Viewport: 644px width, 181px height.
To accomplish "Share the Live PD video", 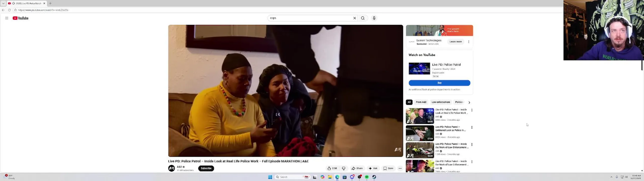I will coord(357,168).
